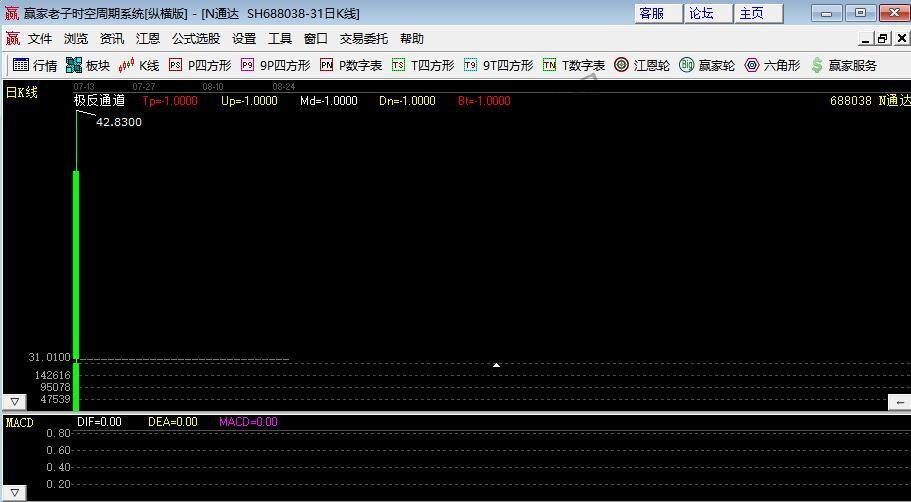Select the green candlestick bar
The image size is (911, 502).
pyautogui.click(x=76, y=264)
